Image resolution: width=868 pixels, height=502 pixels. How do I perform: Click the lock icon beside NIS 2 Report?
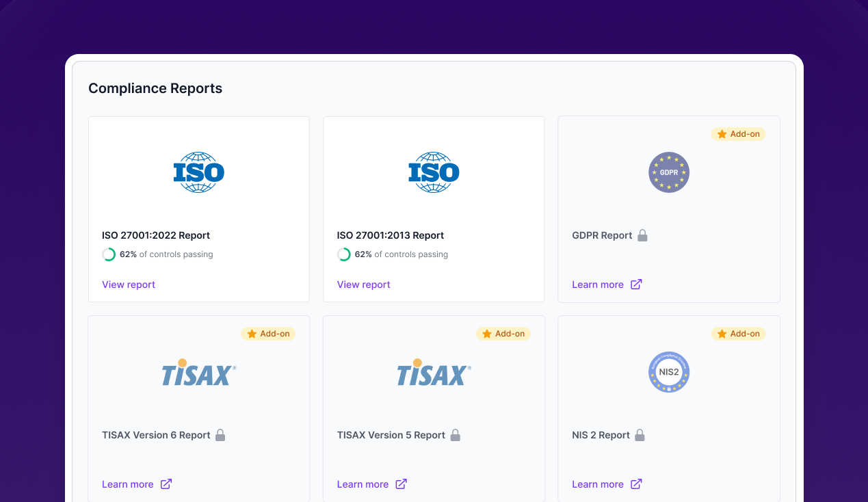(640, 435)
